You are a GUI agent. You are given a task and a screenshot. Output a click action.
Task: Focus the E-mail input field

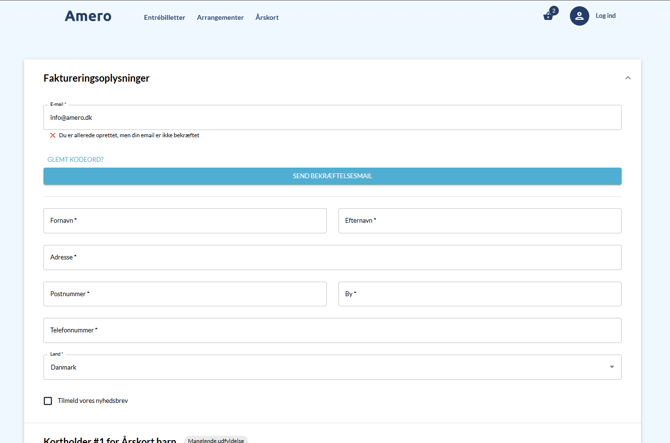[x=332, y=118]
